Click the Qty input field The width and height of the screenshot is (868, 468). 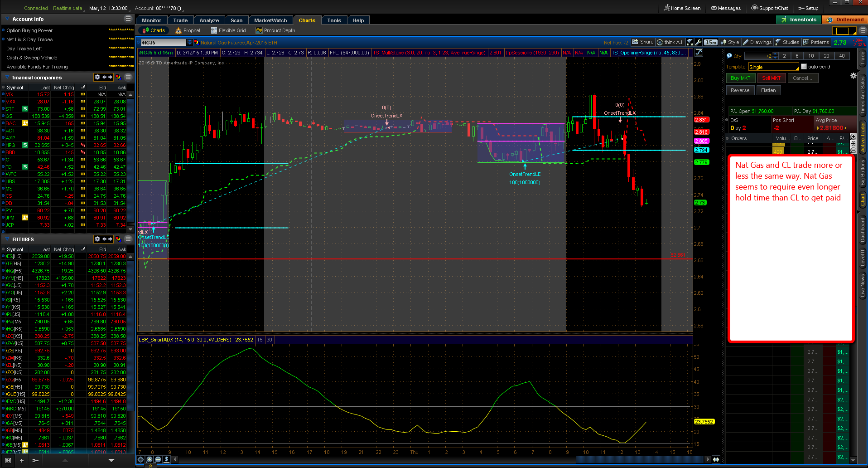click(758, 56)
